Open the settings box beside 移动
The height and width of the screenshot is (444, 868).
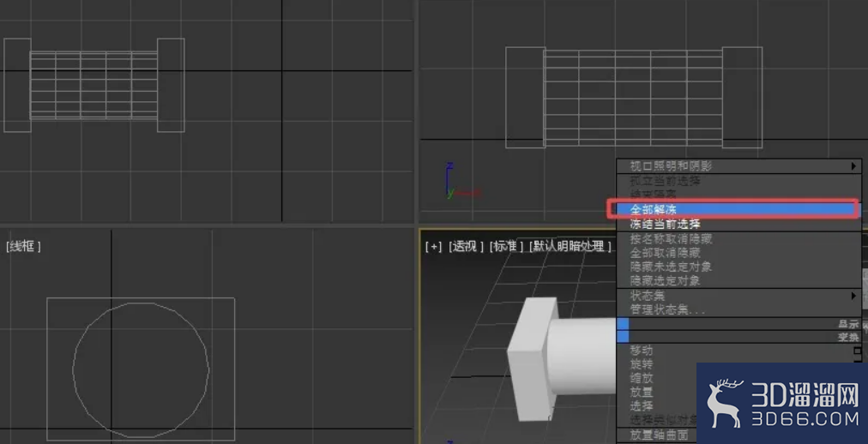point(858,351)
